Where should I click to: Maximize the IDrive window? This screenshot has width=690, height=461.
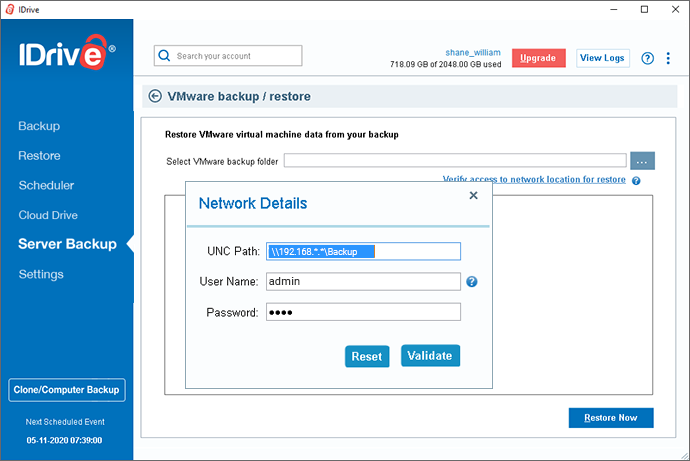tap(644, 9)
